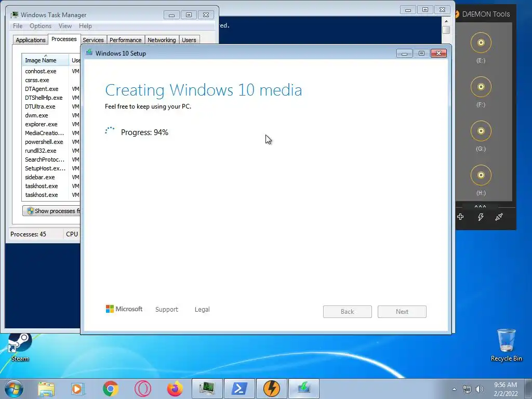The width and height of the screenshot is (532, 399).
Task: Select powershell.exe process row
Action: point(51,142)
